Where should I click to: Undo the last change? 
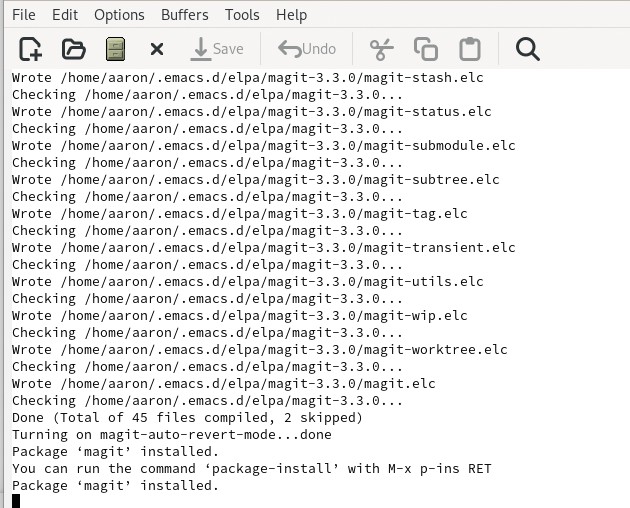click(307, 49)
